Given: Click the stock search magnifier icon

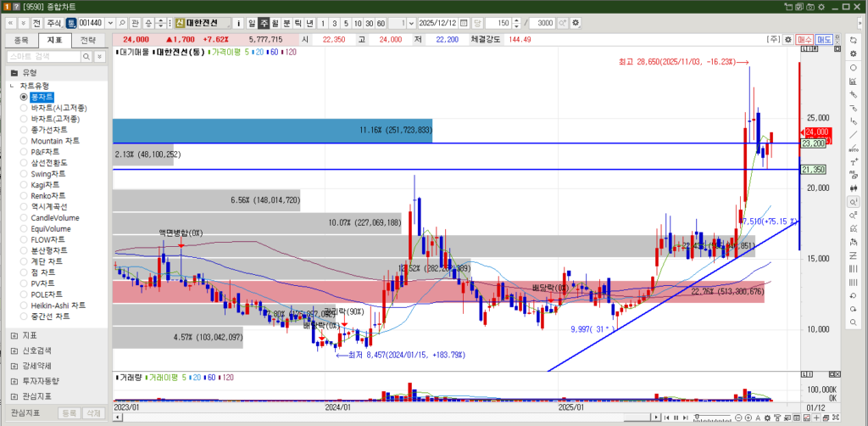Looking at the screenshot, I should tap(122, 22).
